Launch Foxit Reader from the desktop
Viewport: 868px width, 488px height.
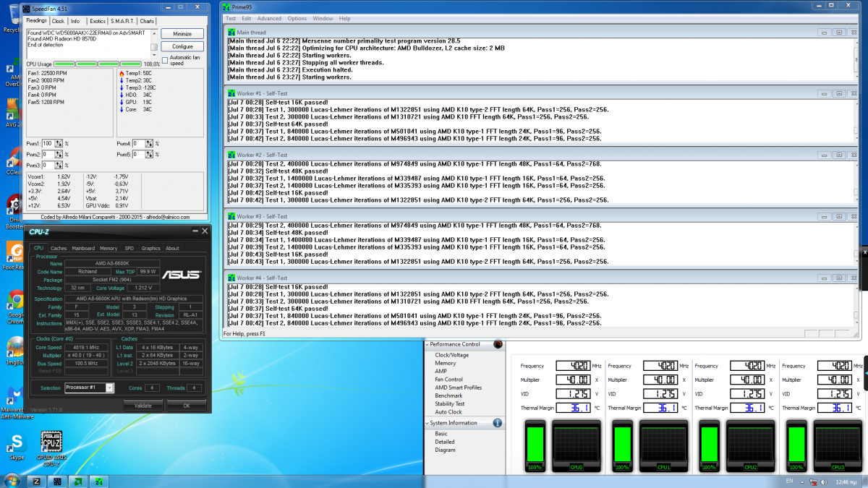coord(12,257)
